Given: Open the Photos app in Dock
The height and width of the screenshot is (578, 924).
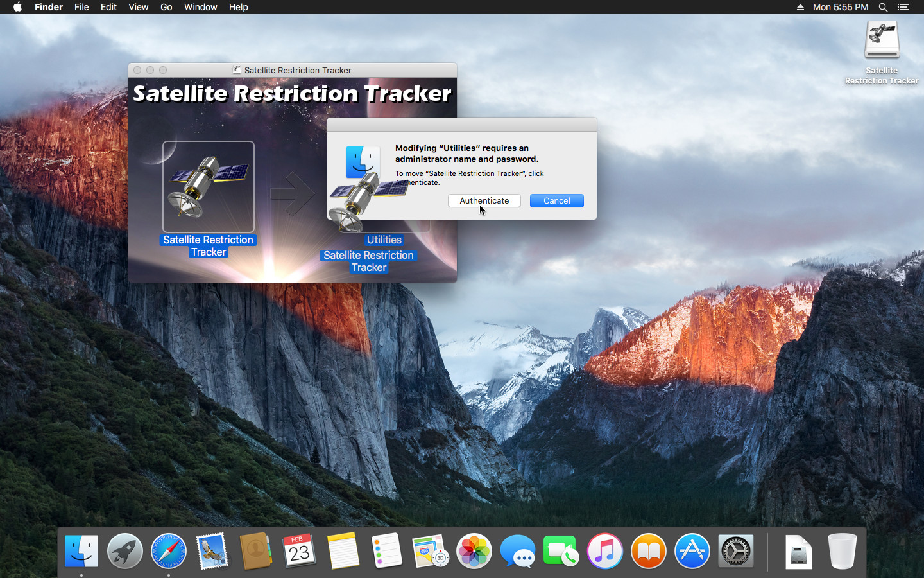Looking at the screenshot, I should click(x=474, y=552).
